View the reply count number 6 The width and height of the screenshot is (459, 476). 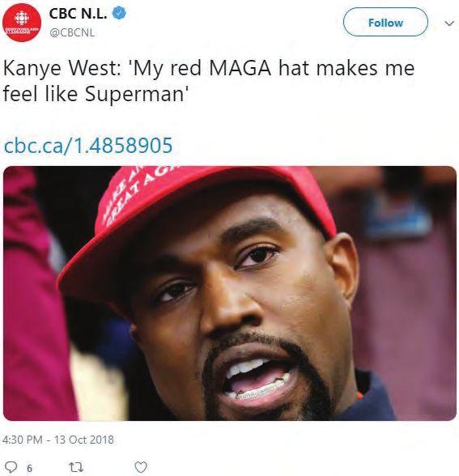coord(29,468)
